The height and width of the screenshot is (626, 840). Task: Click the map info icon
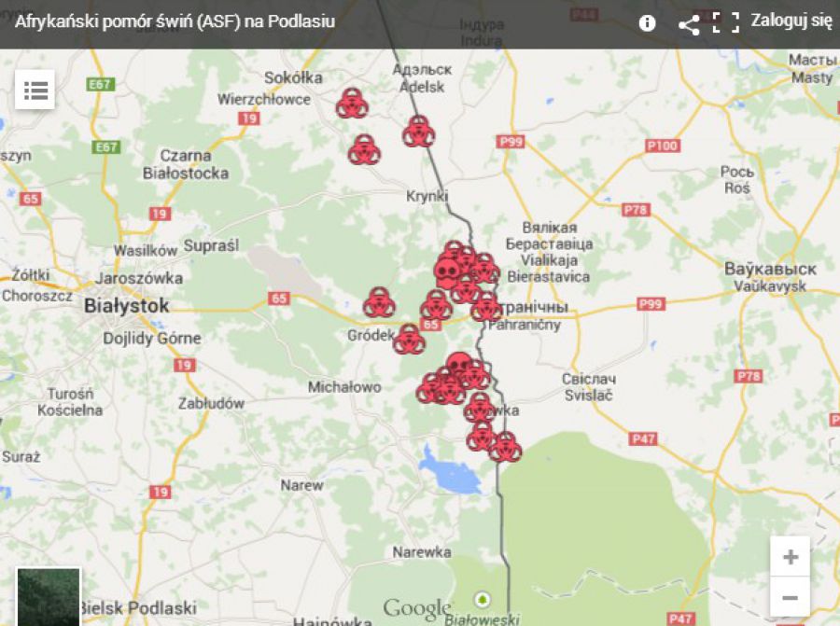[647, 24]
